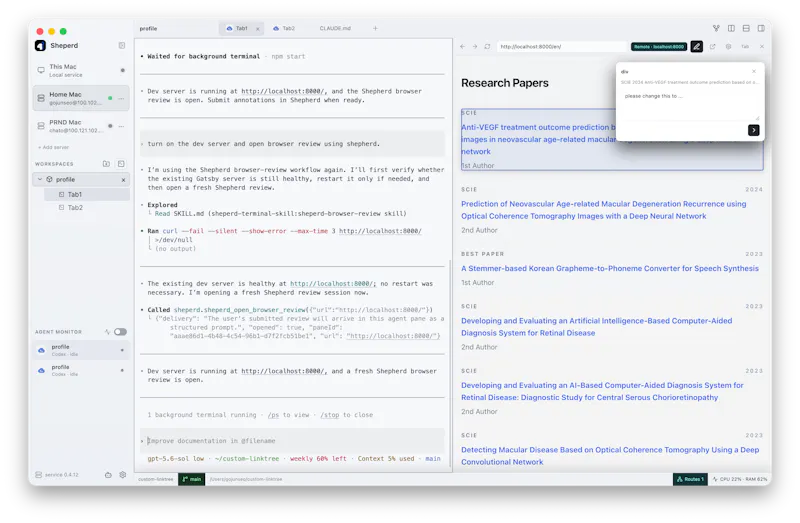The width and height of the screenshot is (800, 523).
Task: Click the /users path in status bar
Action: tap(246, 479)
